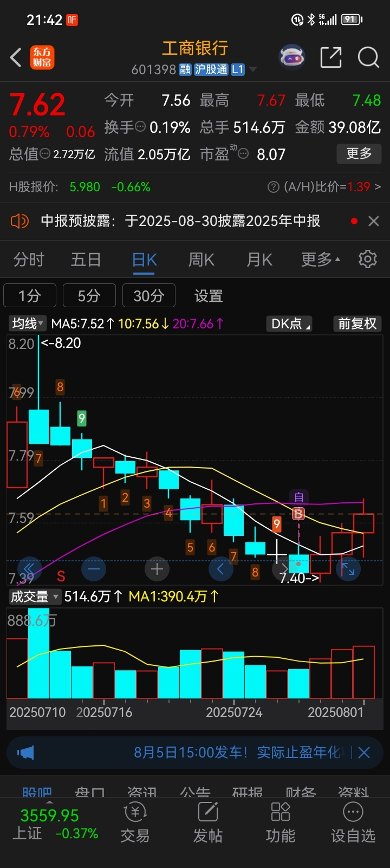This screenshot has width=390, height=868.
Task: Zoom in chart with plus icon
Action: 157,569
